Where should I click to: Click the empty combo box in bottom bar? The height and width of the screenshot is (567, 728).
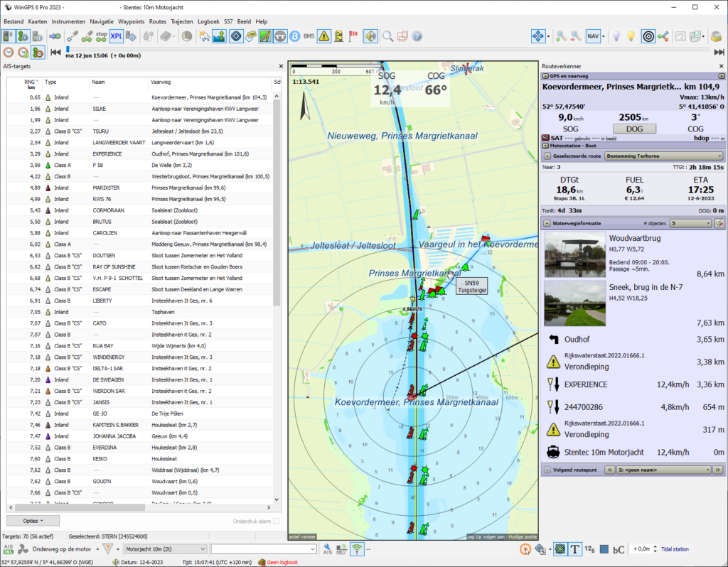[x=263, y=549]
